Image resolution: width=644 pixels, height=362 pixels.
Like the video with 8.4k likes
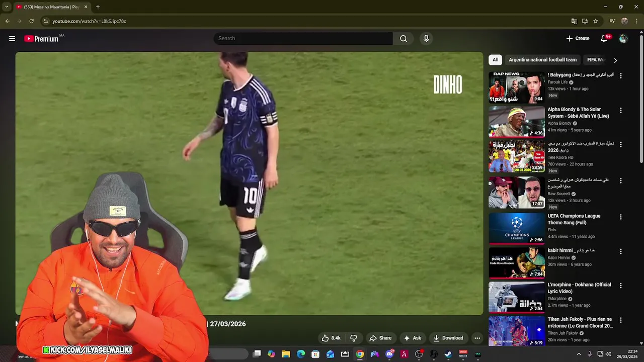pyautogui.click(x=331, y=338)
